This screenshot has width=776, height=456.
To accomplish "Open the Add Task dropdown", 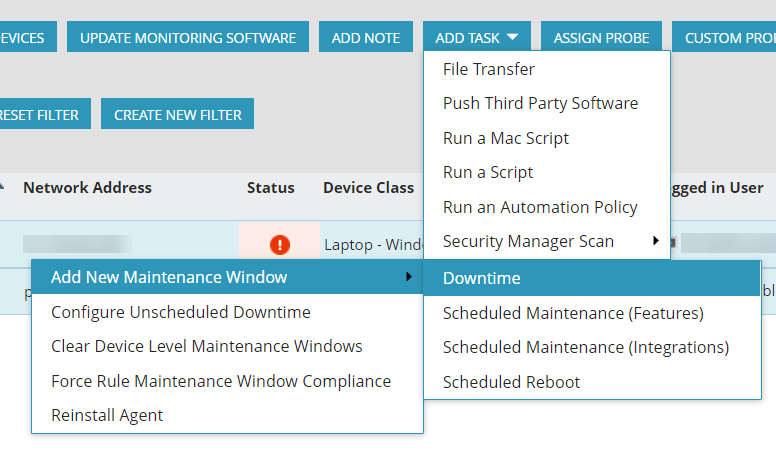I will point(476,38).
